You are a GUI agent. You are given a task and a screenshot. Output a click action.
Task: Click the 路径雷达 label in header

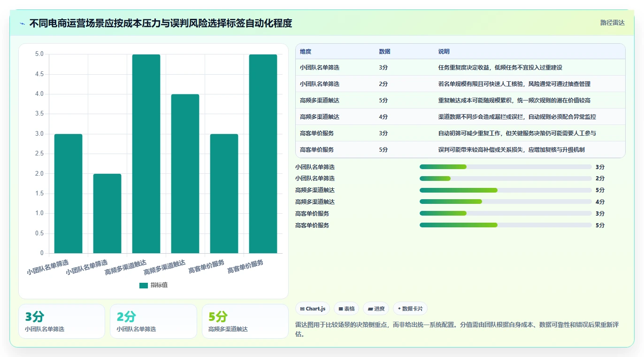tap(612, 23)
